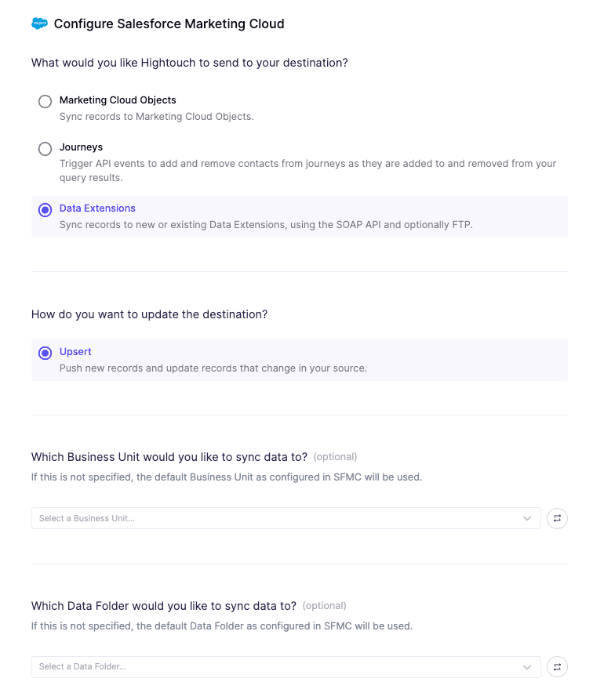
Task: Click the Upsert option label text
Action: pyautogui.click(x=75, y=352)
